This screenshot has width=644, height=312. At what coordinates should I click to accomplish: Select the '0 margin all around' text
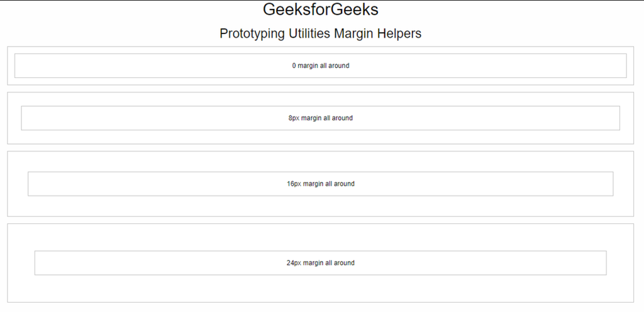pos(320,65)
